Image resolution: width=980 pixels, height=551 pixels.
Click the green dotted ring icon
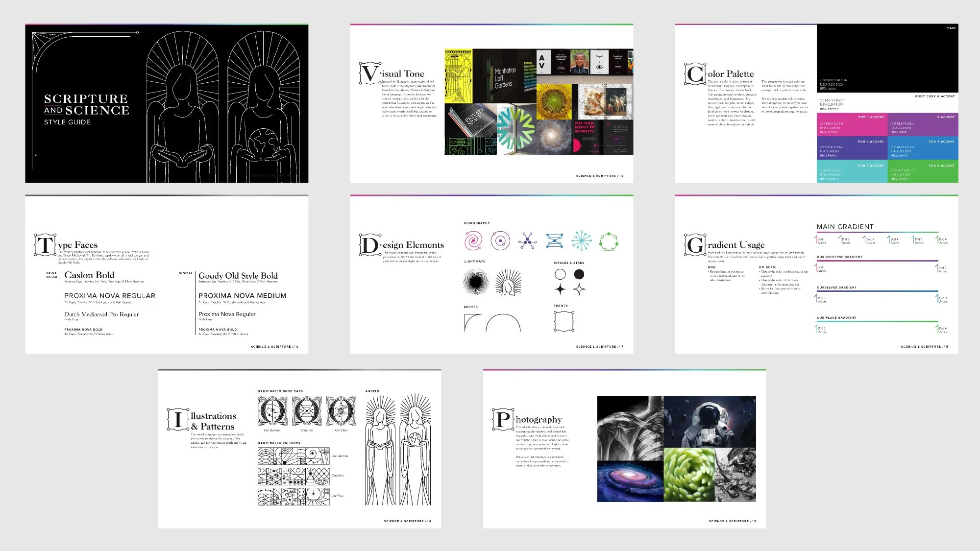pos(609,241)
